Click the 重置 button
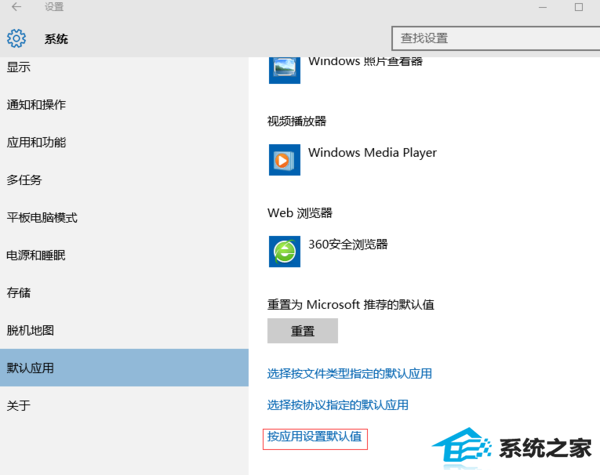Viewport: 600px width, 475px height. (302, 331)
